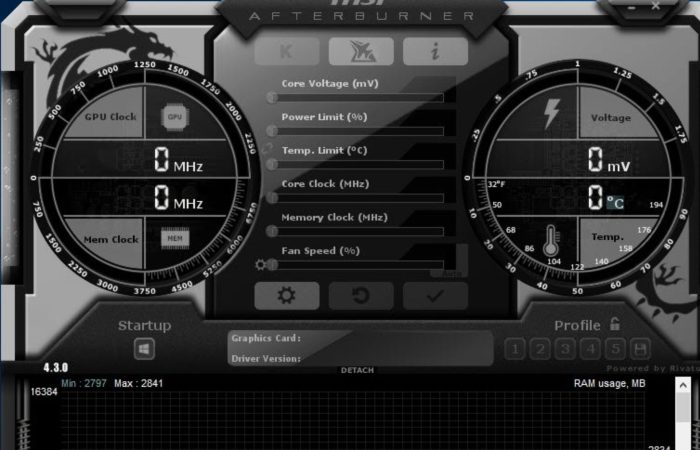Click the monitor scrollbar up arrow
The image size is (700, 450).
(683, 385)
